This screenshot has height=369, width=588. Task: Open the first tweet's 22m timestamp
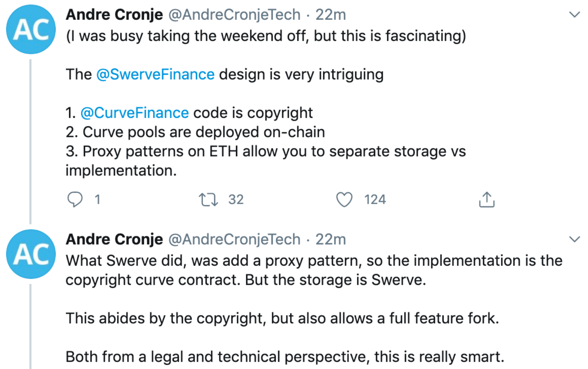[x=330, y=15]
